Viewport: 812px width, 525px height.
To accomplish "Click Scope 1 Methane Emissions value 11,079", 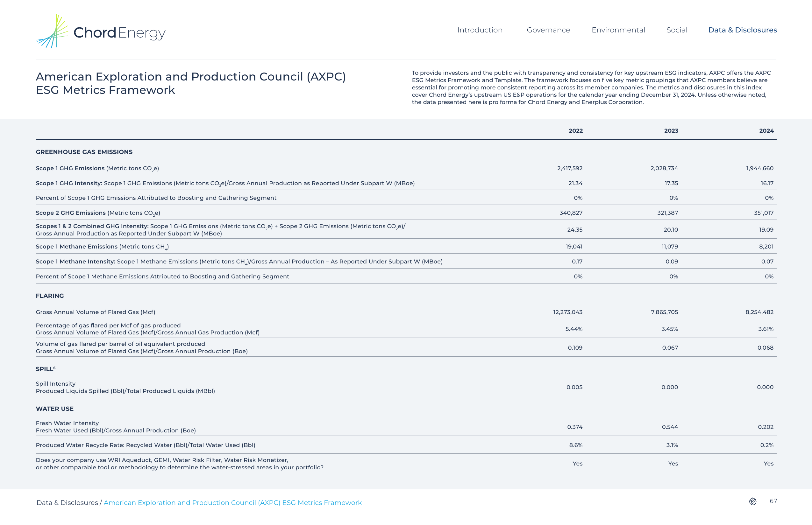I will click(670, 247).
